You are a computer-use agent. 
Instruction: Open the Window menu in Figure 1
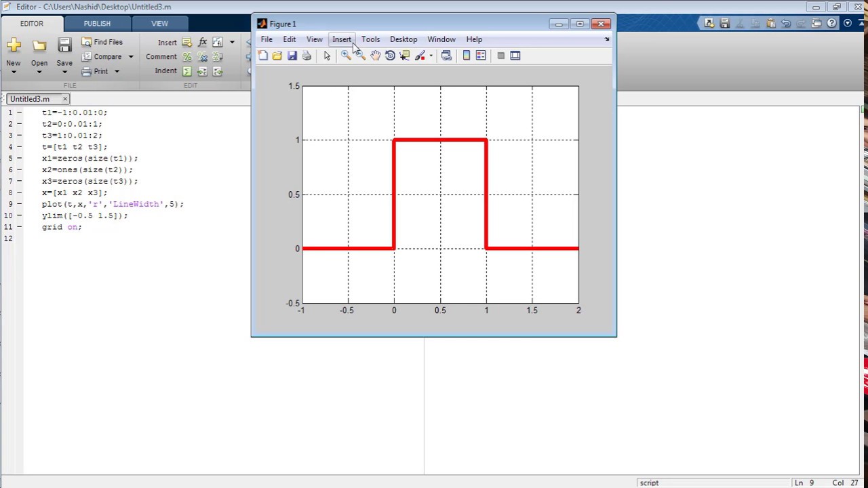[441, 39]
